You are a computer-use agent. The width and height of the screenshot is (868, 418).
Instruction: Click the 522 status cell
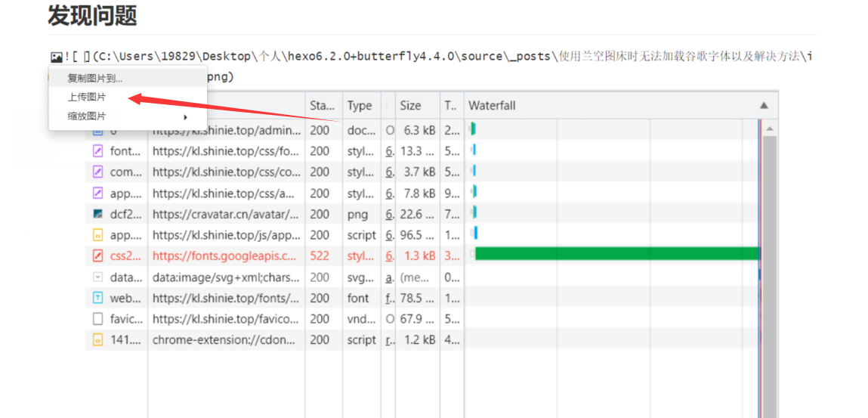[320, 256]
